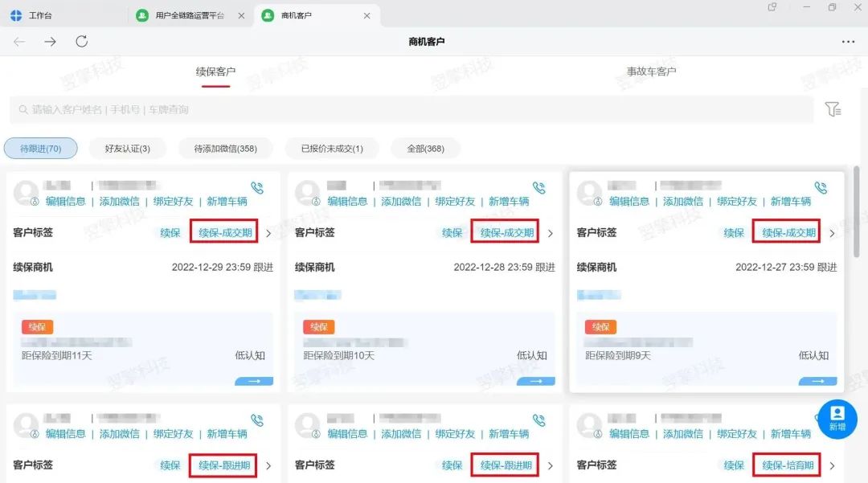Switch to the 用户全链路运营平台 window tab
Viewport: 868px width, 483px height.
coord(190,15)
